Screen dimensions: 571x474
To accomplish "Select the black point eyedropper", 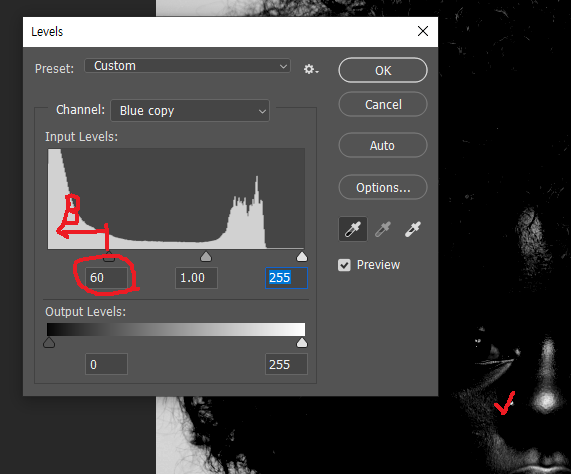I will point(353,229).
